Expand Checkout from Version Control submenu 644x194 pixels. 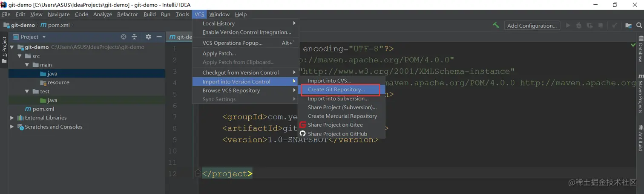(x=245, y=72)
